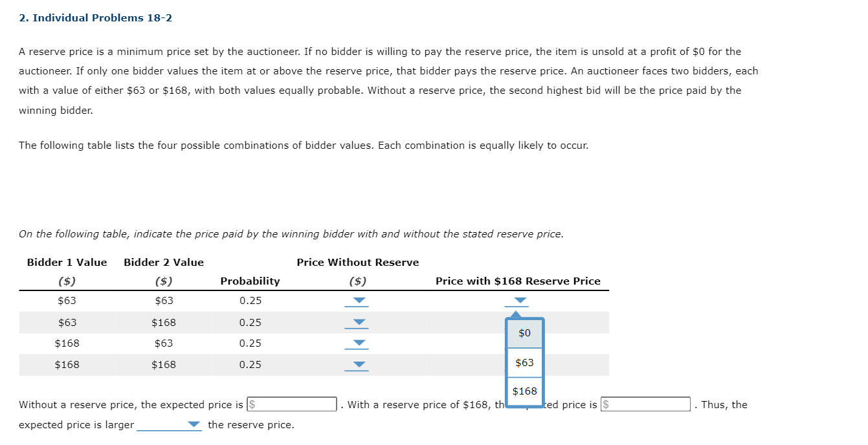This screenshot has width=868, height=445.
Task: Select $63 from the open dropdown list
Action: click(x=524, y=362)
